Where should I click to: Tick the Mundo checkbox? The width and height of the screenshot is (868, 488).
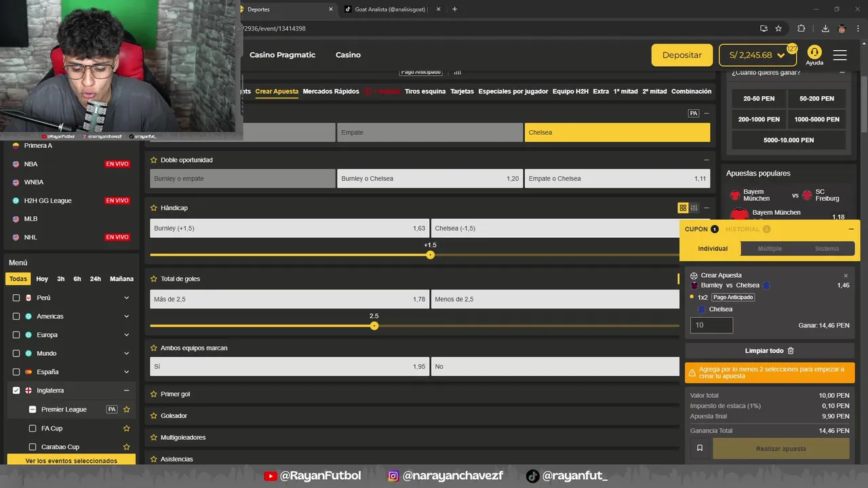click(x=16, y=353)
